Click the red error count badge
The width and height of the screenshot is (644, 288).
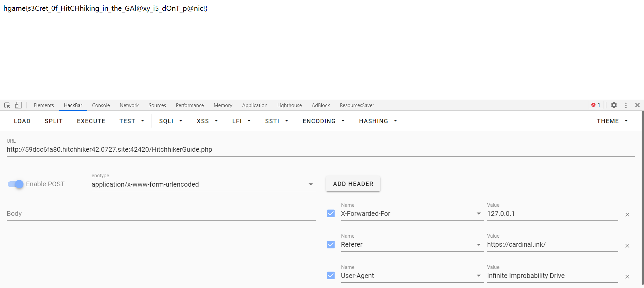coord(596,105)
